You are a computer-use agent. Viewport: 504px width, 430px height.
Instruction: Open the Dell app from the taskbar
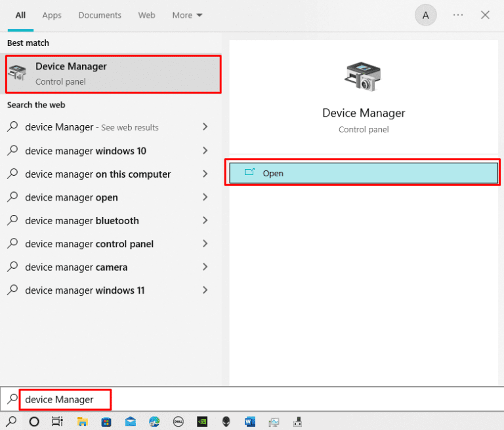178,421
